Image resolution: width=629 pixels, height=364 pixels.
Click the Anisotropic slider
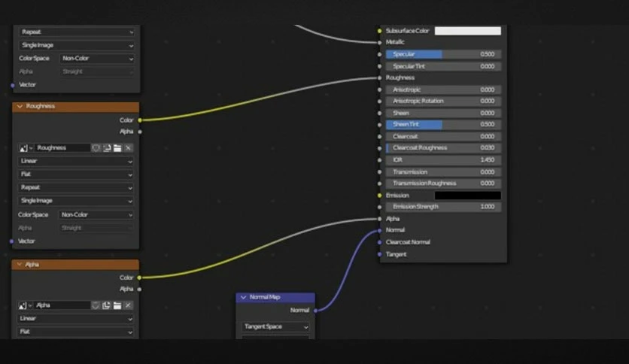tap(443, 89)
